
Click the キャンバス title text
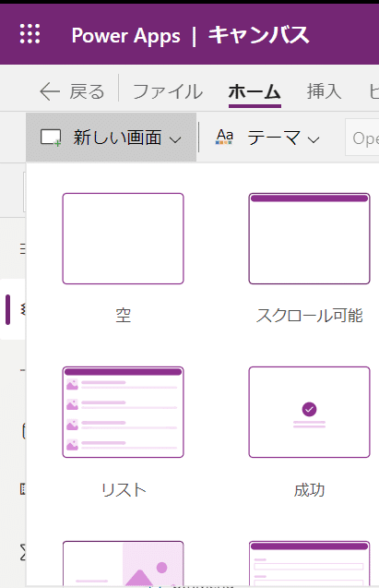pos(259,35)
